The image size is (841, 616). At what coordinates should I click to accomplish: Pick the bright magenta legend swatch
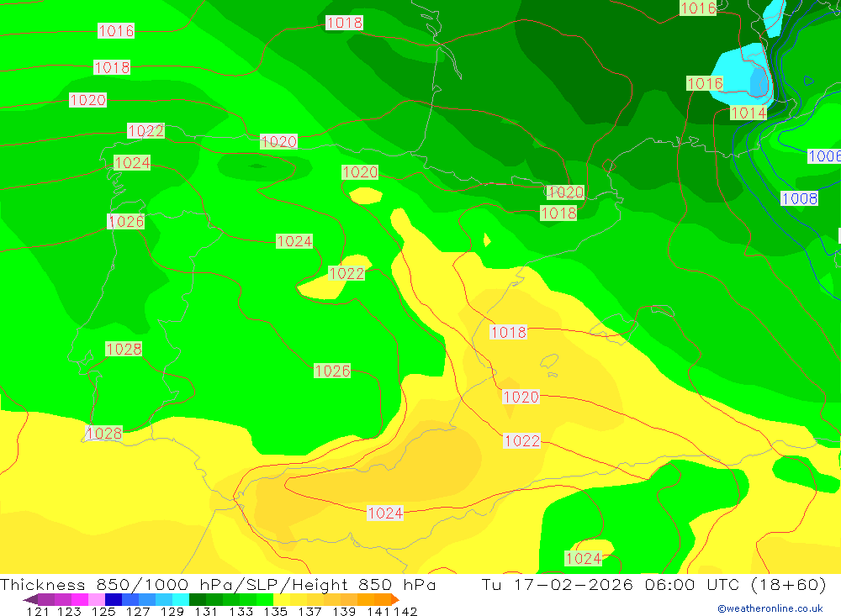point(80,599)
